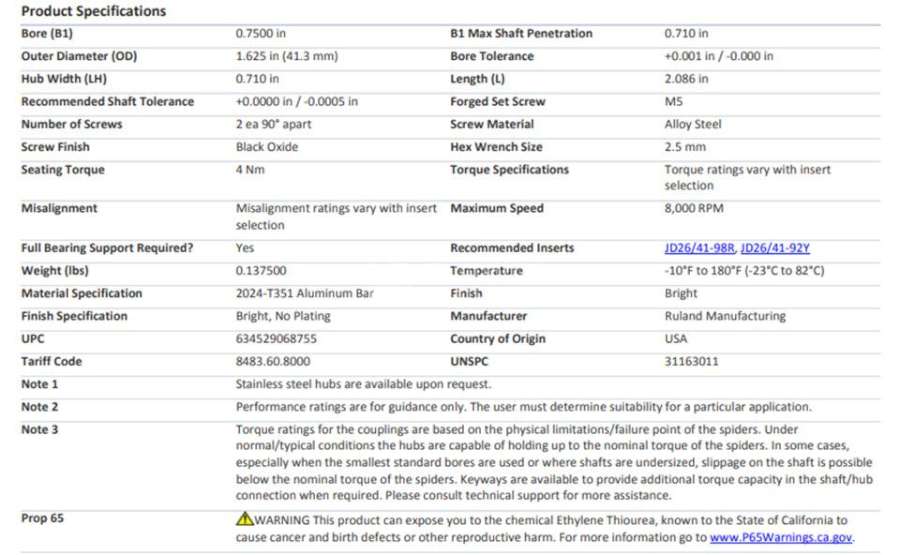Click the UPC label

pyautogui.click(x=33, y=339)
